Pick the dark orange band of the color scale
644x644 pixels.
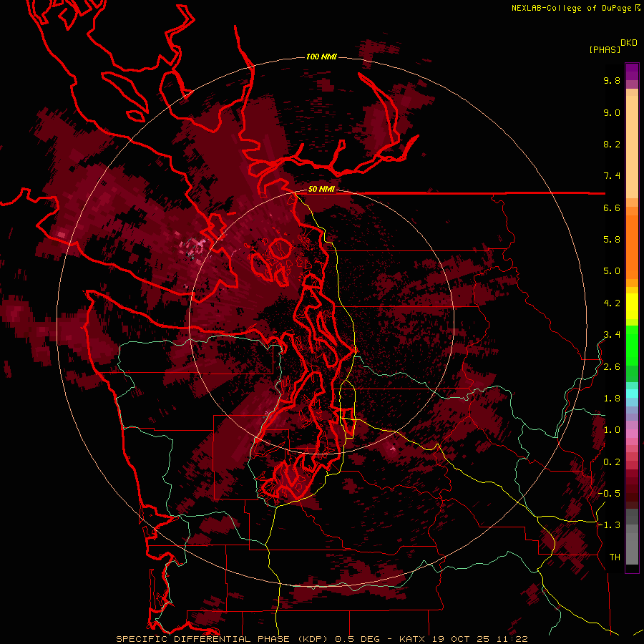click(632, 248)
